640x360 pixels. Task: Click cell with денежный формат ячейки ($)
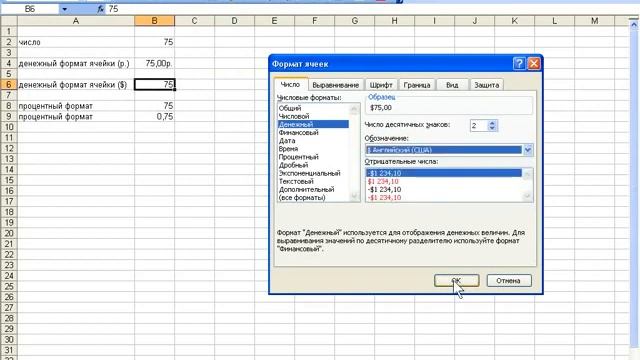(x=76, y=84)
